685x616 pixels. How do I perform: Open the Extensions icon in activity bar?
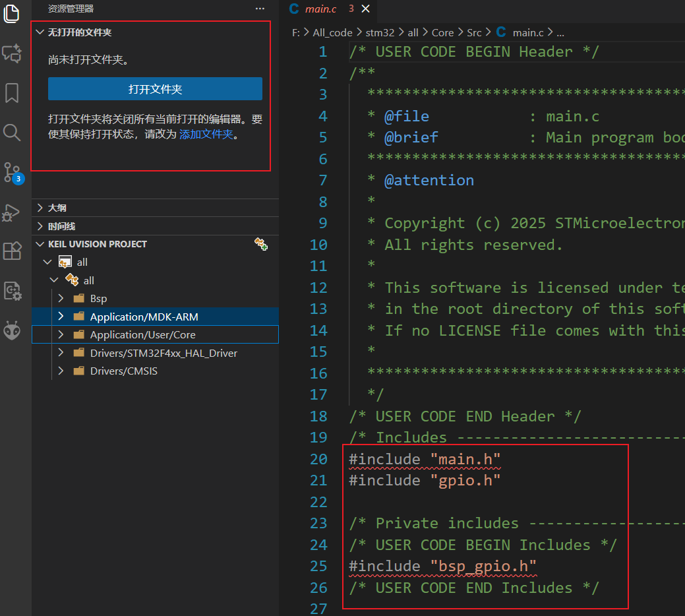[x=12, y=251]
